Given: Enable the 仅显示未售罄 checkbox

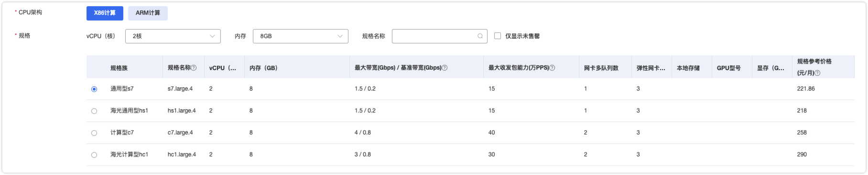Looking at the screenshot, I should (x=498, y=36).
